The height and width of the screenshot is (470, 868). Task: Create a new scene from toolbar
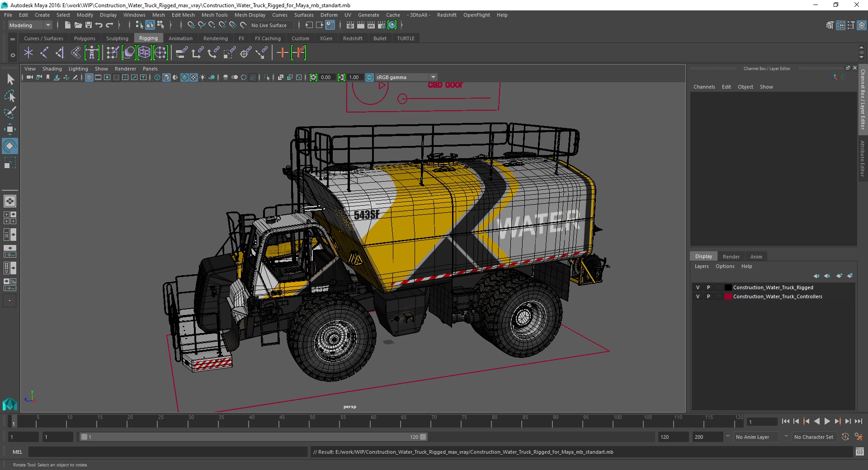(67, 25)
